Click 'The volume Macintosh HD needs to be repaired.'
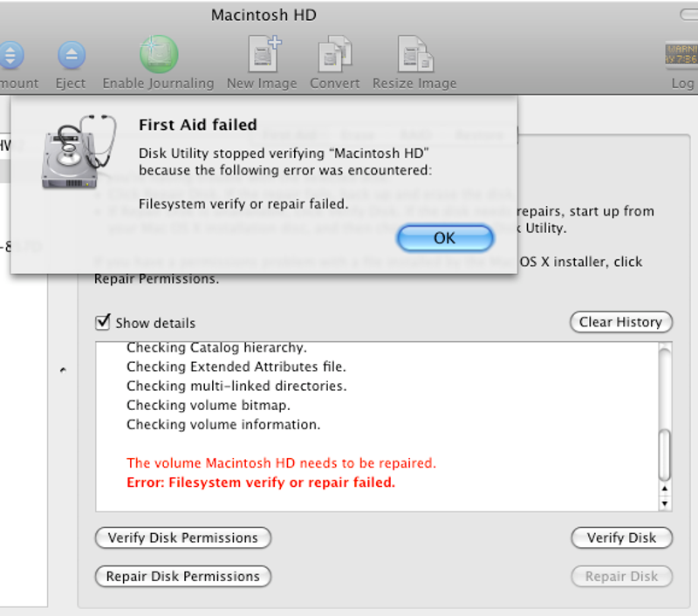Image resolution: width=698 pixels, height=616 pixels. [x=281, y=463]
